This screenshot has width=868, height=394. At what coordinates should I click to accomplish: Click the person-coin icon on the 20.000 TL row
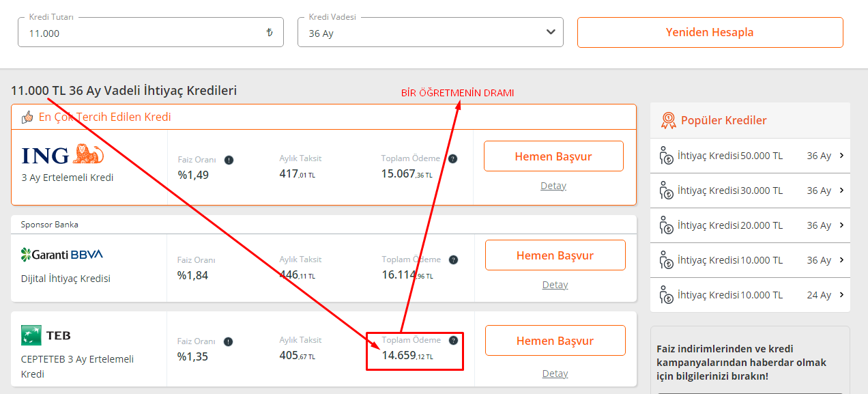(667, 225)
